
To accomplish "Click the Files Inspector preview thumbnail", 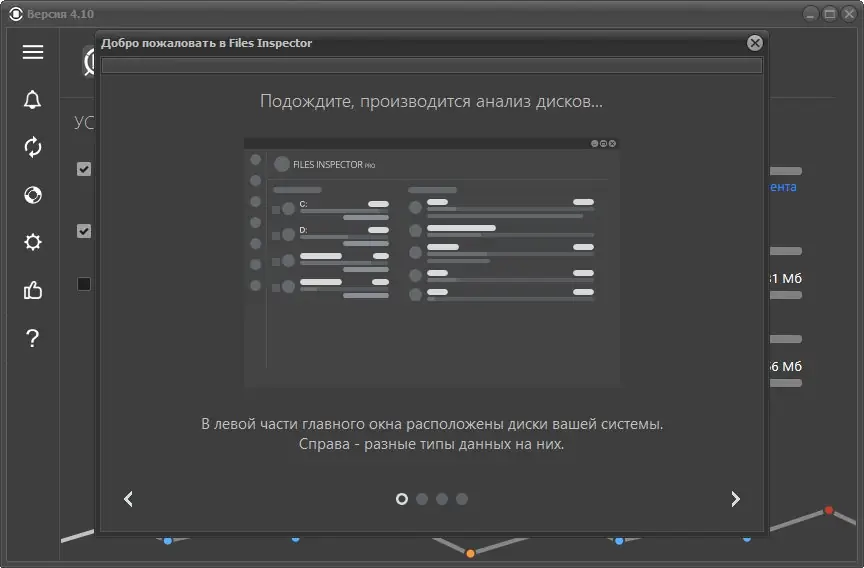I will click(432, 262).
